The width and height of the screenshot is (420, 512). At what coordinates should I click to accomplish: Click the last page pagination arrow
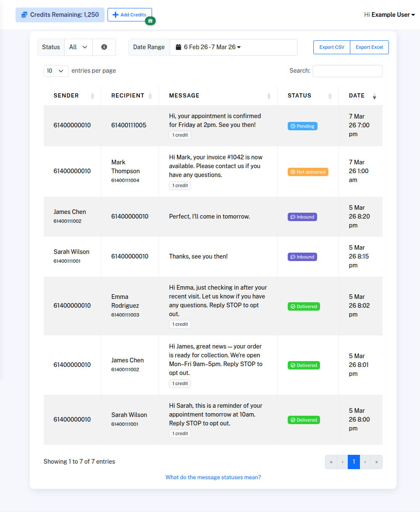click(376, 462)
